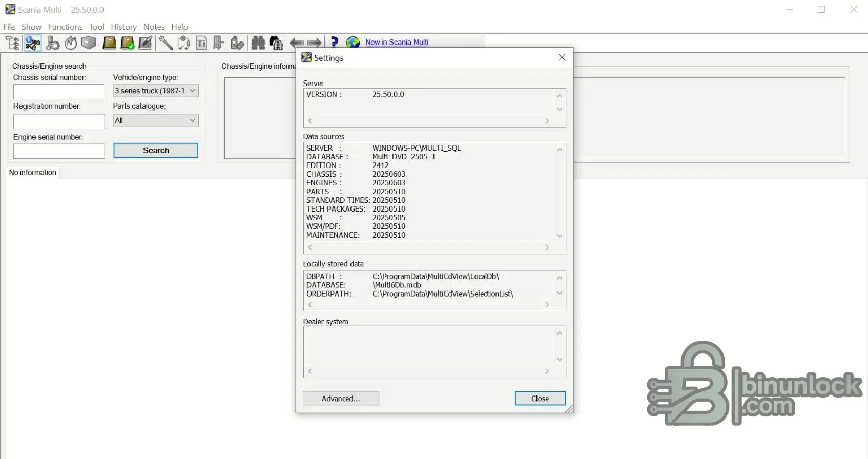Image resolution: width=868 pixels, height=459 pixels.
Task: Open the New in Scania Multi link
Action: [x=397, y=43]
